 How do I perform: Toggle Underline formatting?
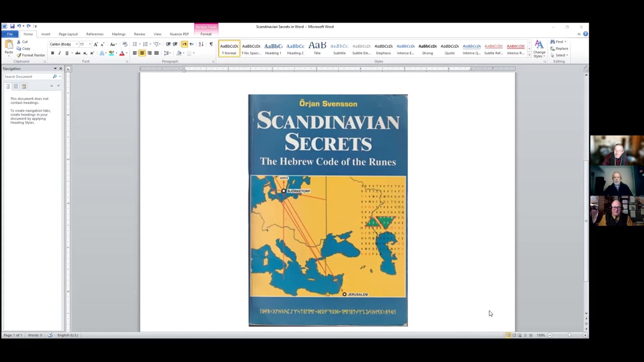[x=66, y=53]
